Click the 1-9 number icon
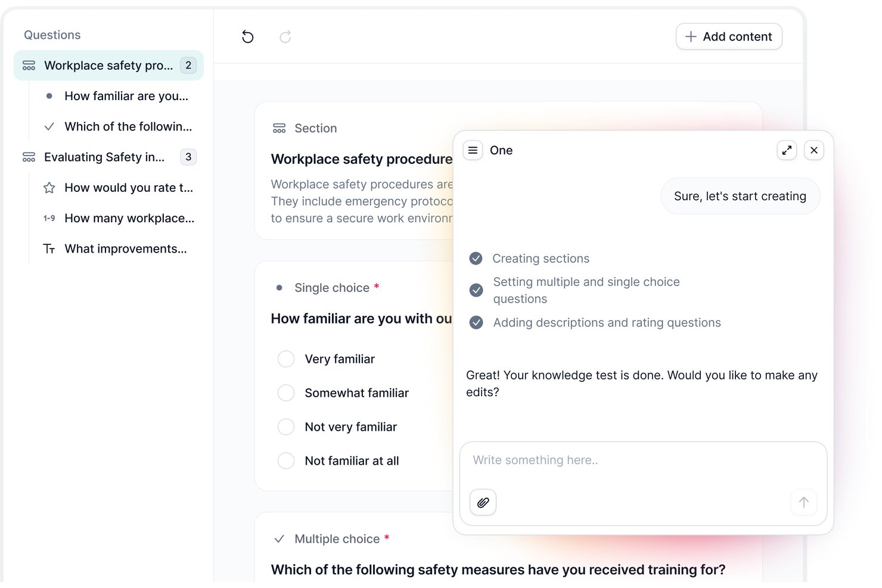 pos(49,219)
